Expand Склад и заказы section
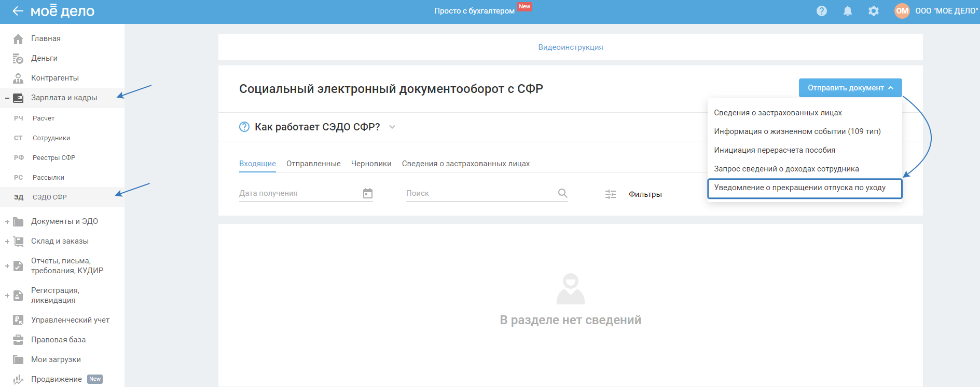 point(7,242)
